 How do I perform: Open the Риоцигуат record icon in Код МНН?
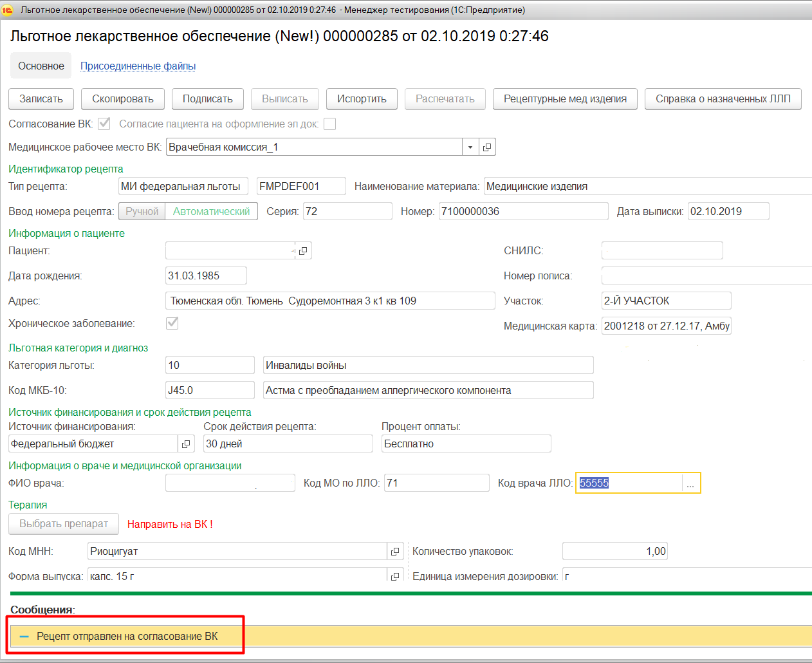tap(395, 552)
